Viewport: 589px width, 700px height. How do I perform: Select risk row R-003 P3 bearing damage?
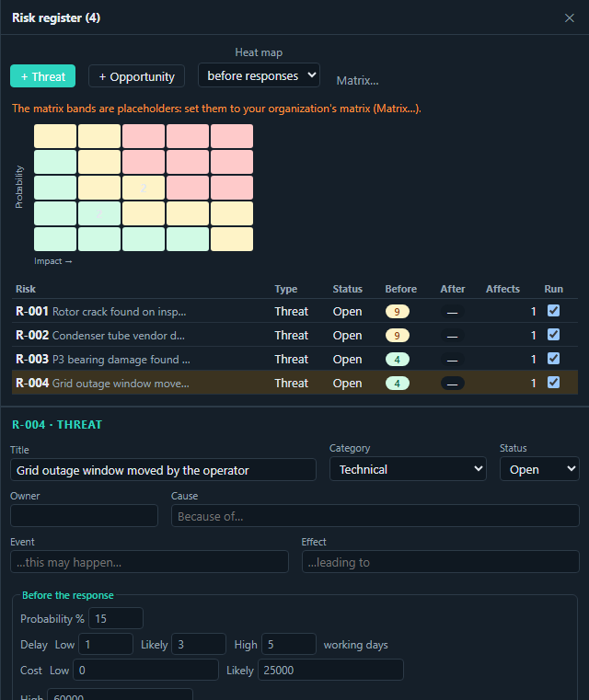click(294, 359)
